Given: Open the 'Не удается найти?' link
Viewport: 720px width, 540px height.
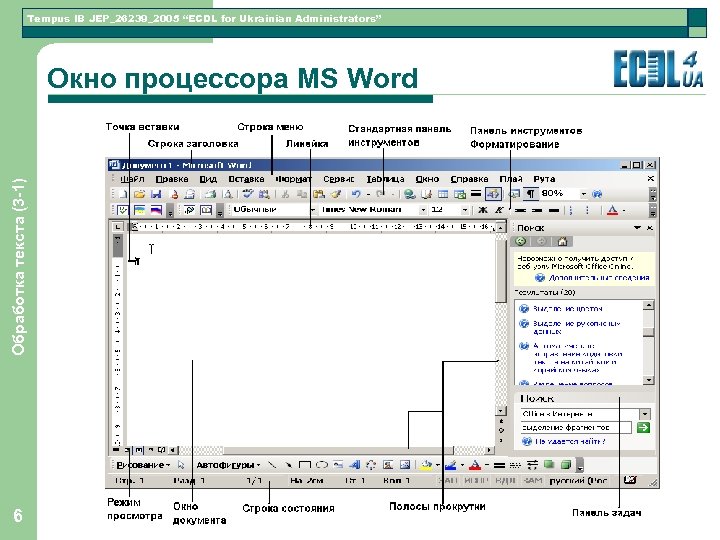Looking at the screenshot, I should tap(570, 441).
